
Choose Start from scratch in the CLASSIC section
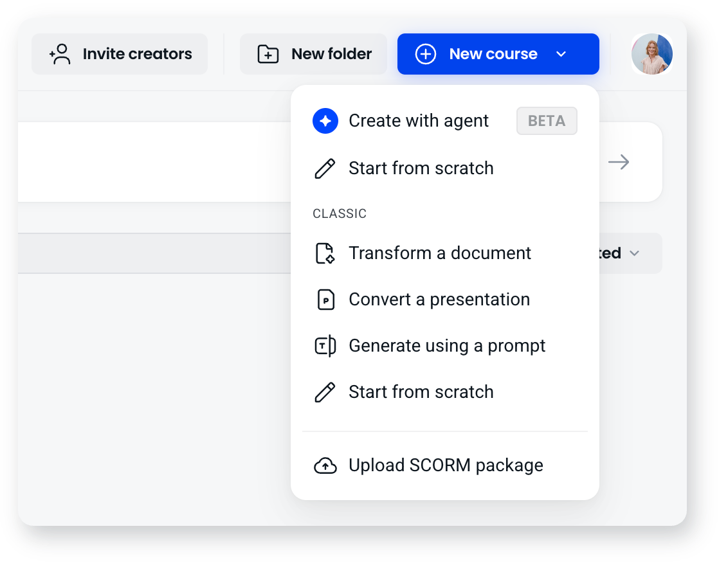click(x=421, y=392)
